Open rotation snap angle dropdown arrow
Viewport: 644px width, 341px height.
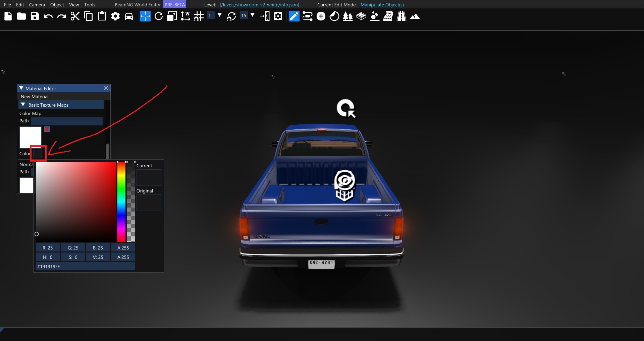253,15
